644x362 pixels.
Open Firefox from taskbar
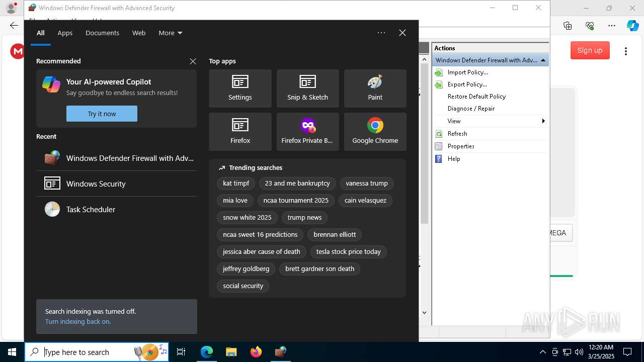coord(256,352)
